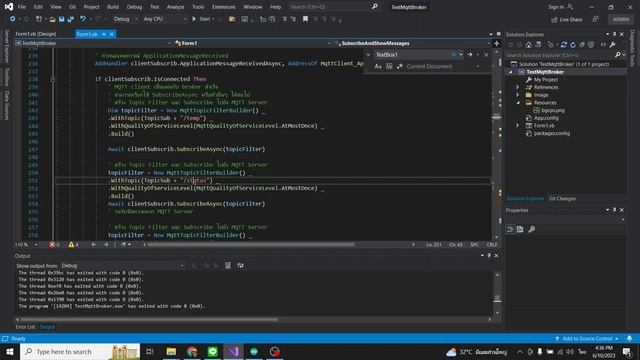The height and width of the screenshot is (360, 640).
Task: Toggle auto-hide pin on Properties panel
Action: coord(614,210)
